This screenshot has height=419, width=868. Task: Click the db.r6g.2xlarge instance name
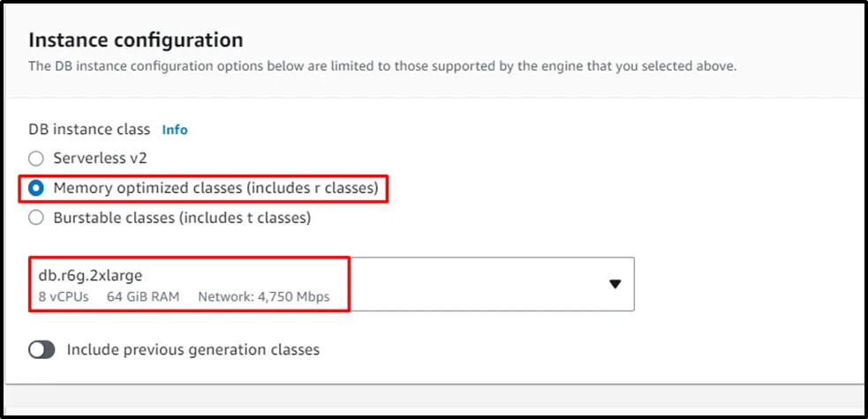click(x=91, y=274)
